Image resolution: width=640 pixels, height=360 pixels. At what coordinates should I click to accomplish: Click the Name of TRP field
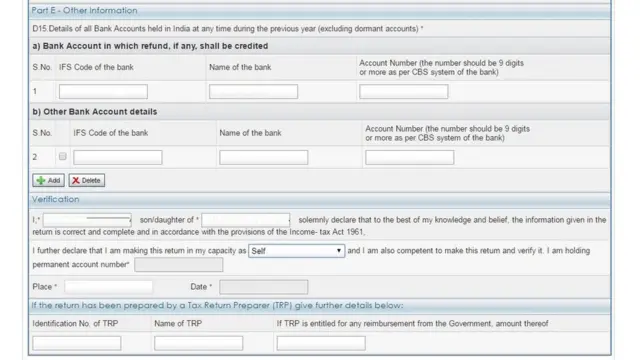tap(198, 343)
